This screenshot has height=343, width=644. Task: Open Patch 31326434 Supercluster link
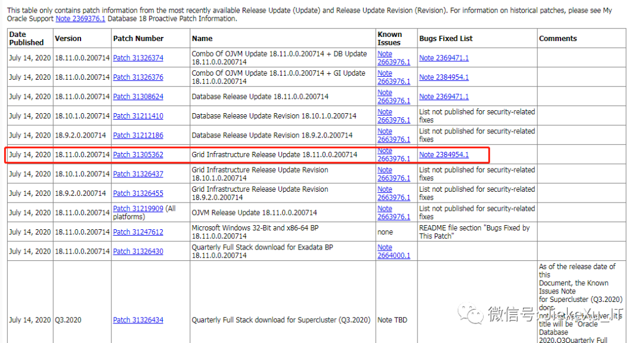pyautogui.click(x=138, y=320)
